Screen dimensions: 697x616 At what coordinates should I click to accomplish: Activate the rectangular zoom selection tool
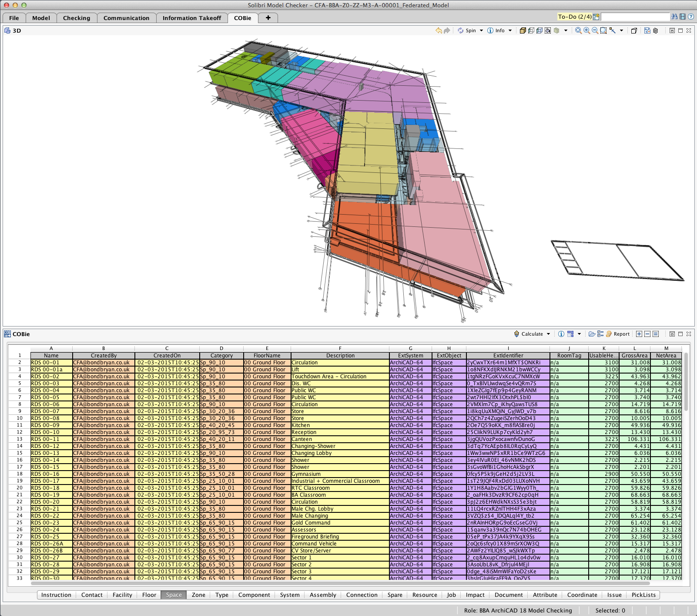point(603,30)
